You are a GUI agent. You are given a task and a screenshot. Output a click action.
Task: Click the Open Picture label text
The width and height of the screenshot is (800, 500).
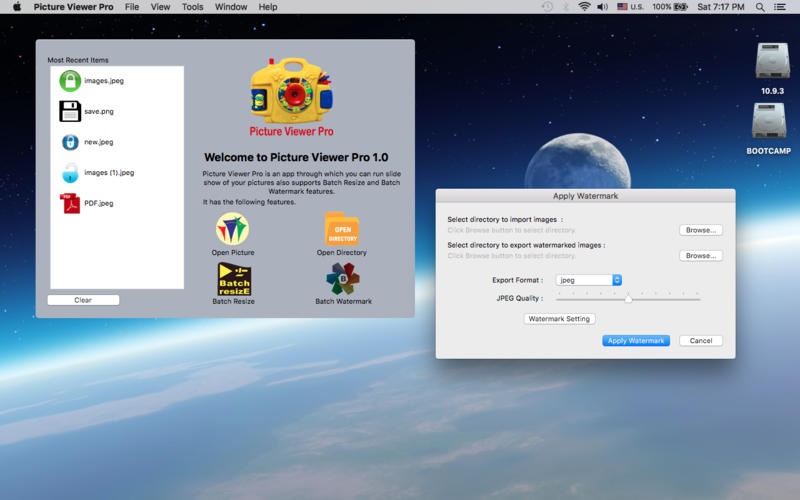tap(233, 253)
